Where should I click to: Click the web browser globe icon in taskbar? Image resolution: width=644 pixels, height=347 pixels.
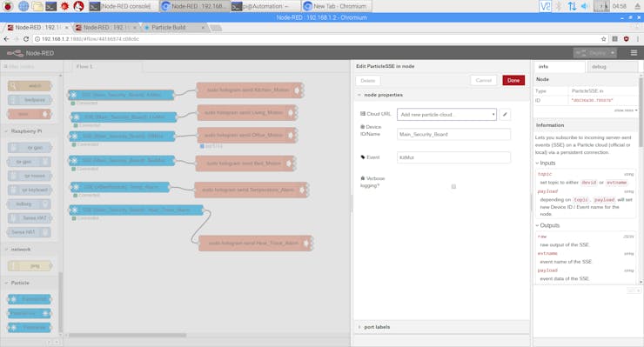pyautogui.click(x=23, y=6)
